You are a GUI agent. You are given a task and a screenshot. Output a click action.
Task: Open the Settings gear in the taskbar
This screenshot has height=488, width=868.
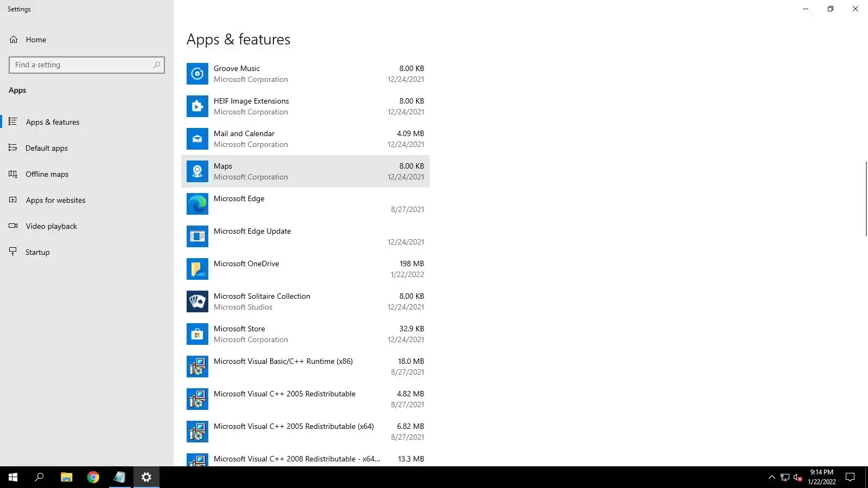146,477
